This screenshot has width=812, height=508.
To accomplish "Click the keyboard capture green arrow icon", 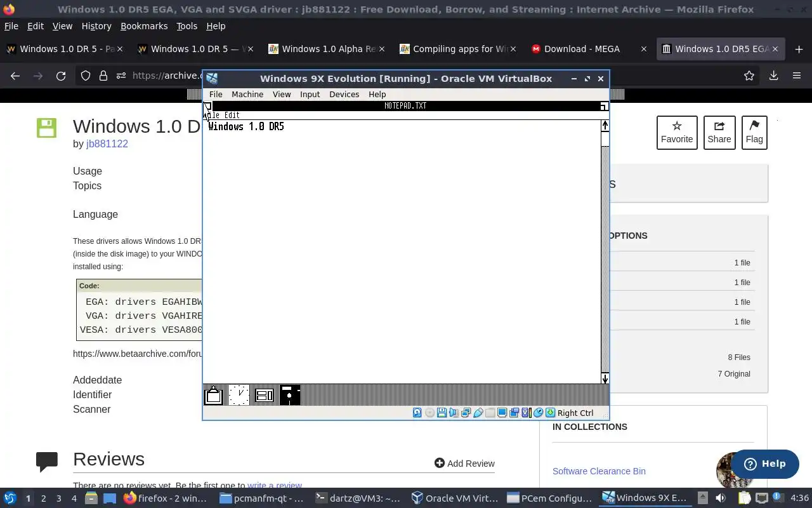I will (550, 413).
